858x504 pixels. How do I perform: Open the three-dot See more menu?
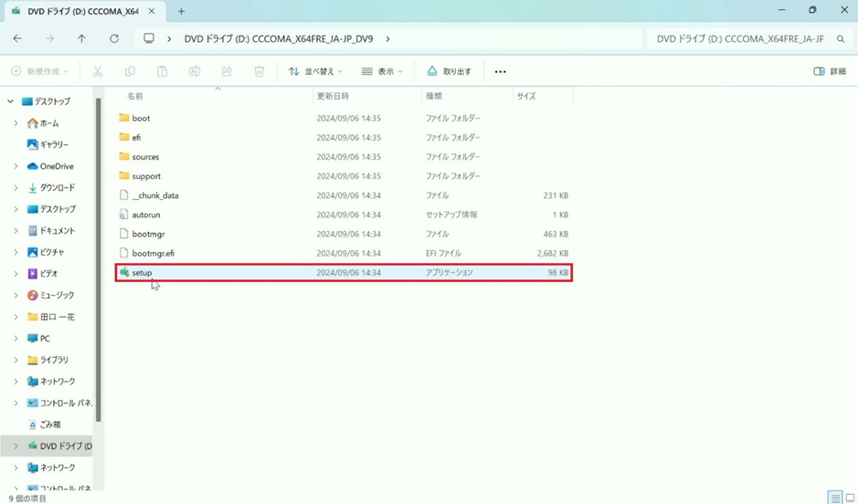pyautogui.click(x=500, y=71)
